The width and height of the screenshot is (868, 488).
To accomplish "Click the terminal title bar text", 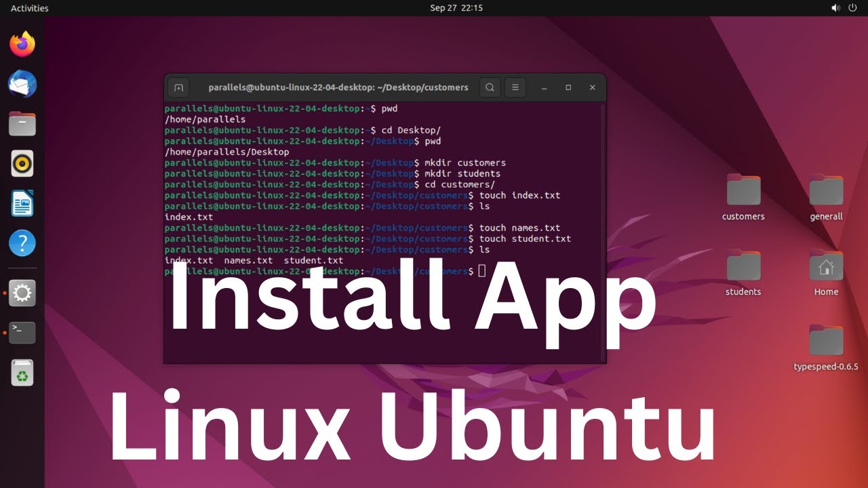I will (338, 87).
